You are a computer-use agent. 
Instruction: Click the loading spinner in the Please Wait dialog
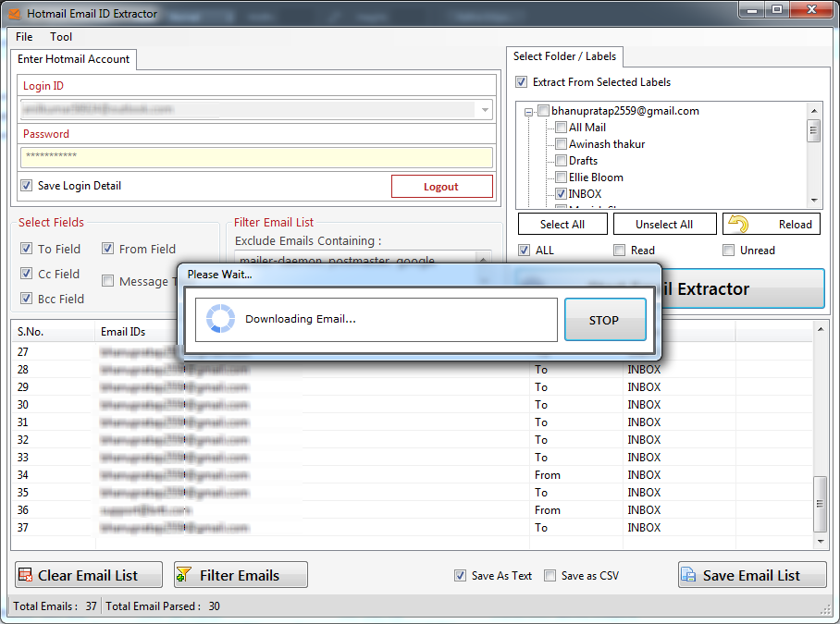click(221, 318)
